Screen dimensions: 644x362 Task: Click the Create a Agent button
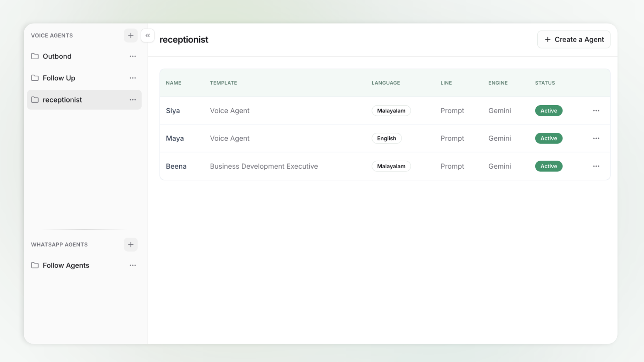(x=574, y=40)
